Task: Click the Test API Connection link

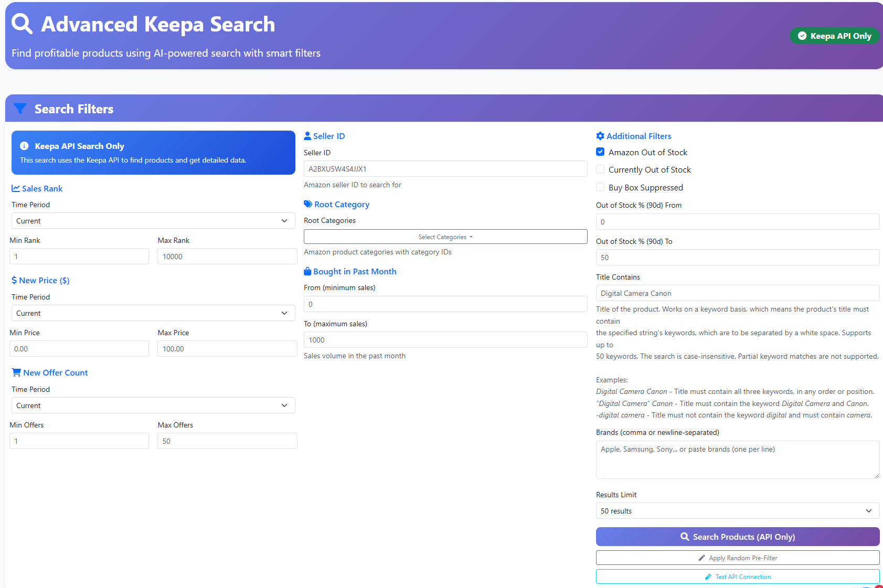Action: point(737,576)
